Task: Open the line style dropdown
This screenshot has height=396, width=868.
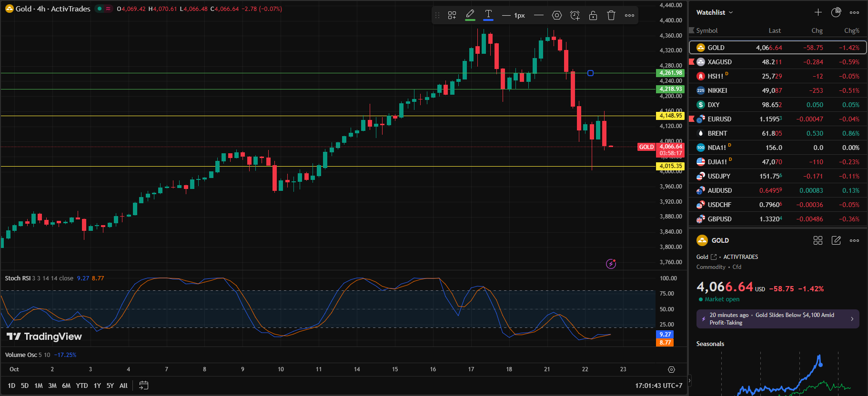Action: (539, 15)
